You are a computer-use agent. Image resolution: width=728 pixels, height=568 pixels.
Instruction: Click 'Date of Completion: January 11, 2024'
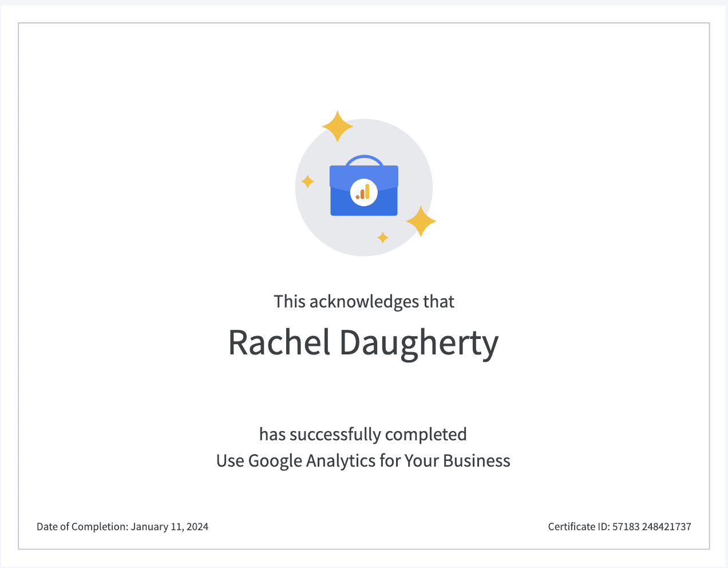click(x=122, y=527)
